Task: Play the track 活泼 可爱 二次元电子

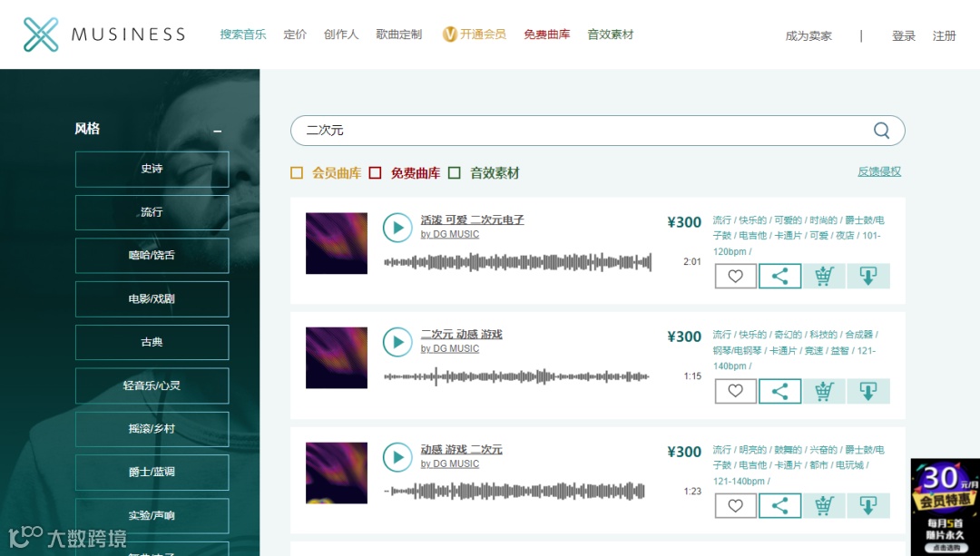Action: 397,228
